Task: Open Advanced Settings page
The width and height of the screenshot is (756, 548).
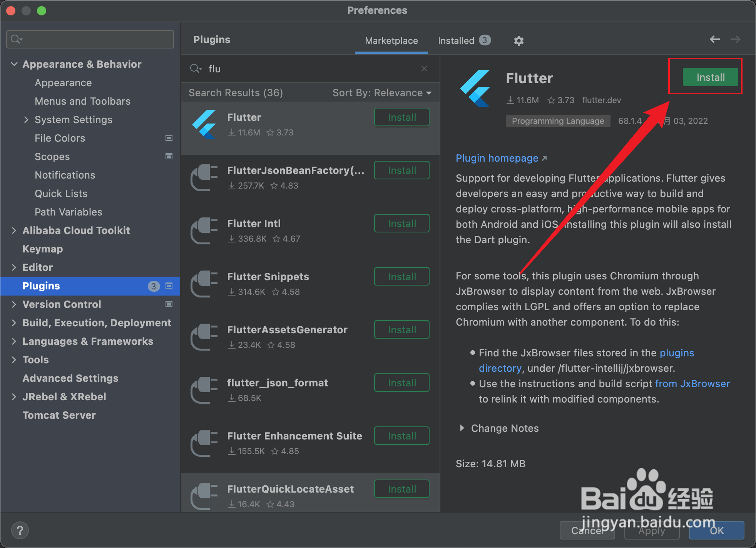Action: 70,378
